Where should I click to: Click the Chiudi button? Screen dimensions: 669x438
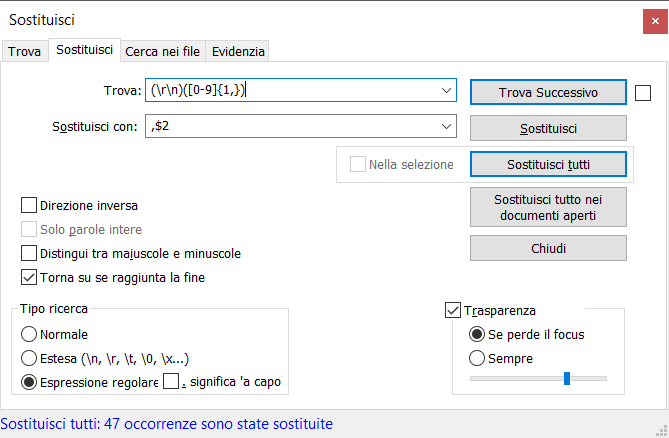[x=547, y=248]
